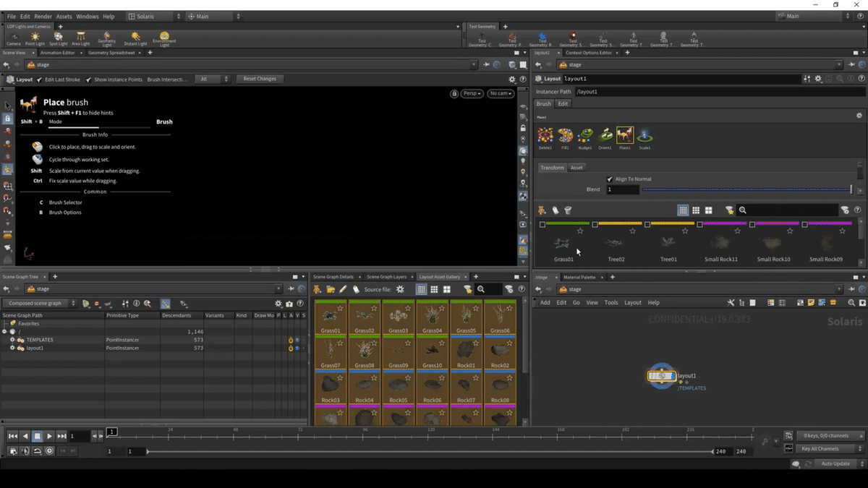Click frame 96 on the timeline
Image resolution: width=868 pixels, height=488 pixels.
366,435
